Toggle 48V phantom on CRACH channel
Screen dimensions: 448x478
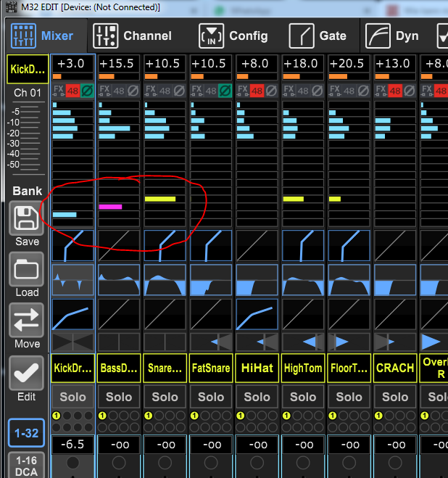click(x=395, y=91)
